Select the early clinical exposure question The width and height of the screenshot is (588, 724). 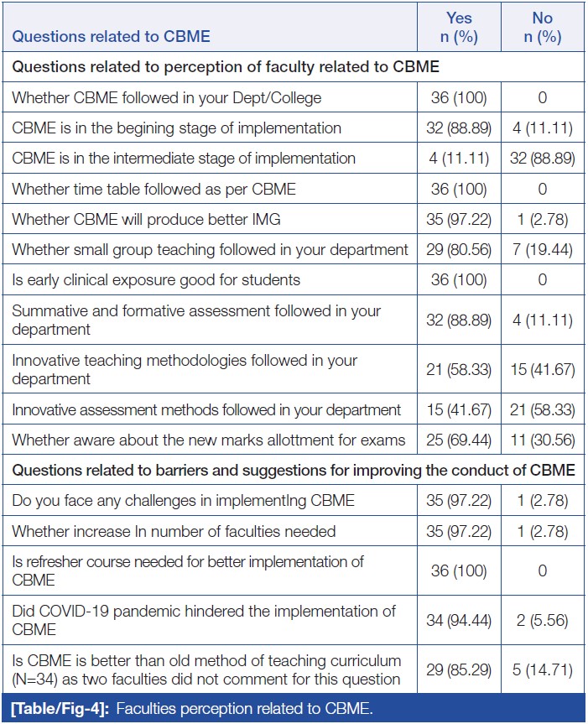155,279
